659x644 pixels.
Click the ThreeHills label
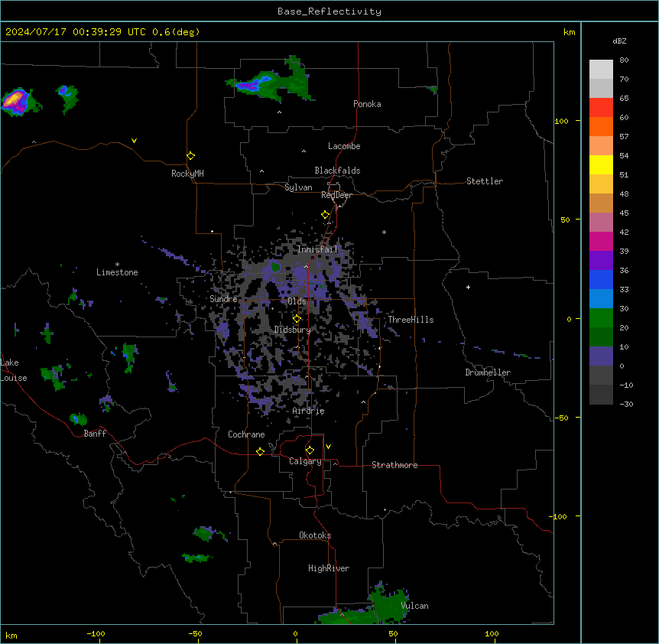click(x=411, y=320)
